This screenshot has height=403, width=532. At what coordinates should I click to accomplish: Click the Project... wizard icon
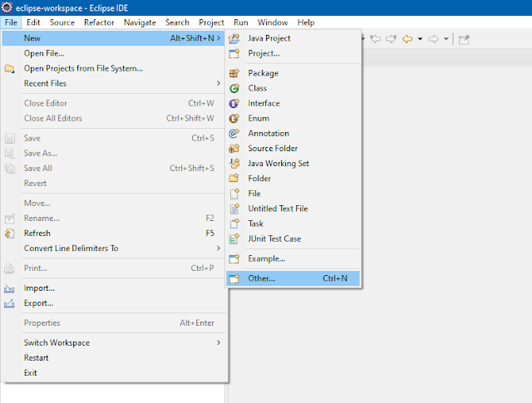[x=234, y=53]
